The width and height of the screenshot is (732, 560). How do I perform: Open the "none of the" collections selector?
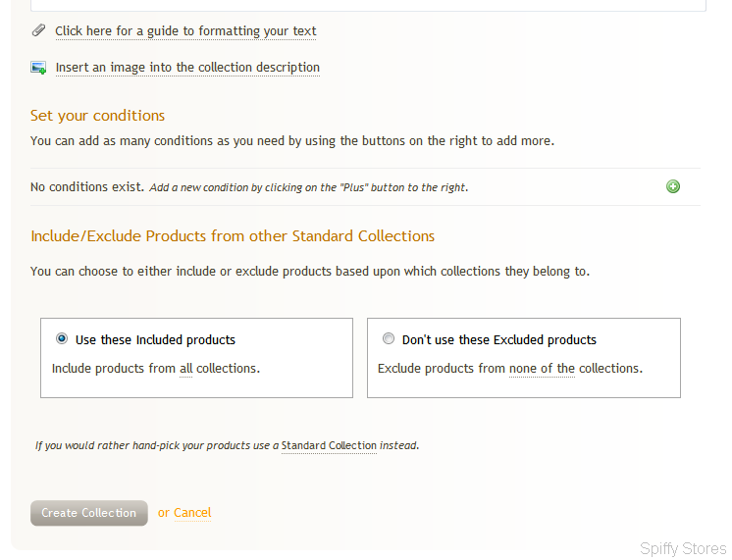[542, 369]
